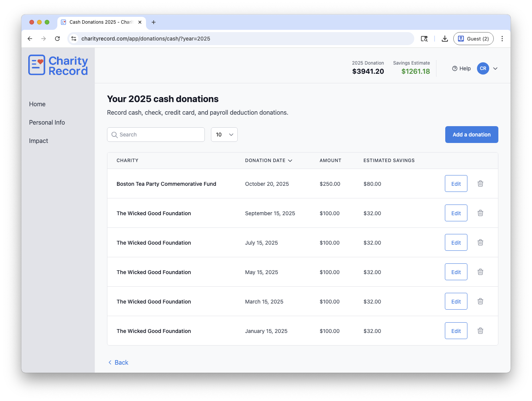Open the results-per-page dropdown showing 10

[224, 135]
